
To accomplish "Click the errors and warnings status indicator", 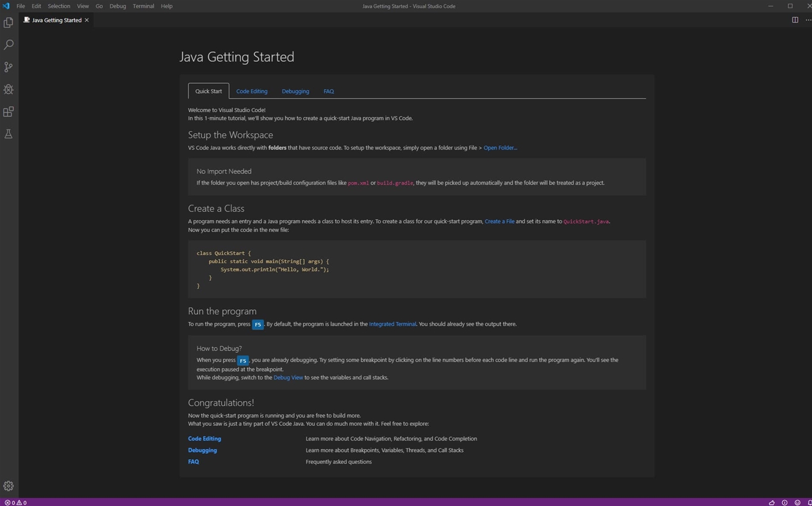I will click(x=15, y=502).
